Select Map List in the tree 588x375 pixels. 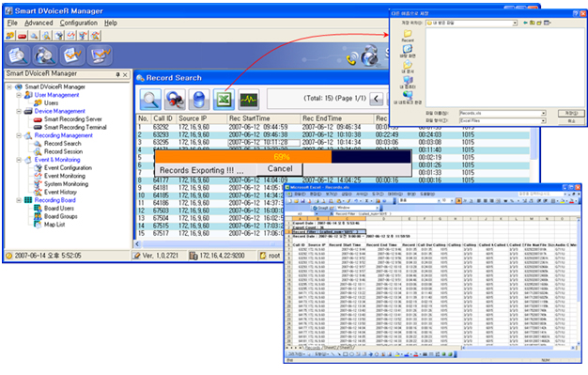[54, 225]
